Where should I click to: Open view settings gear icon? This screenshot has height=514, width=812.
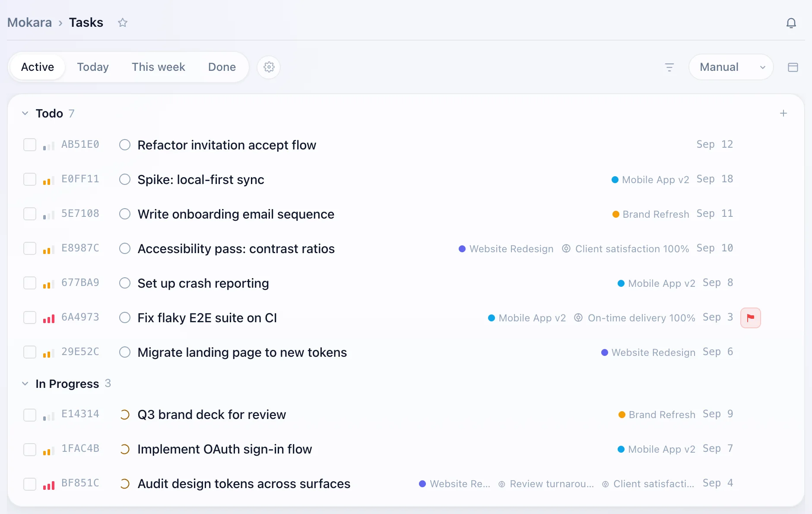click(x=269, y=67)
